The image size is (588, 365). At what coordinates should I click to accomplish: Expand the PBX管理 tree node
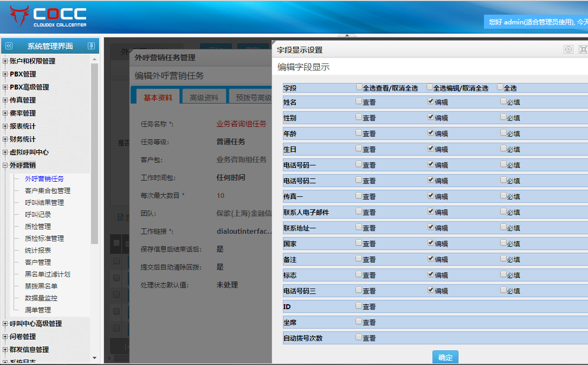[x=5, y=74]
